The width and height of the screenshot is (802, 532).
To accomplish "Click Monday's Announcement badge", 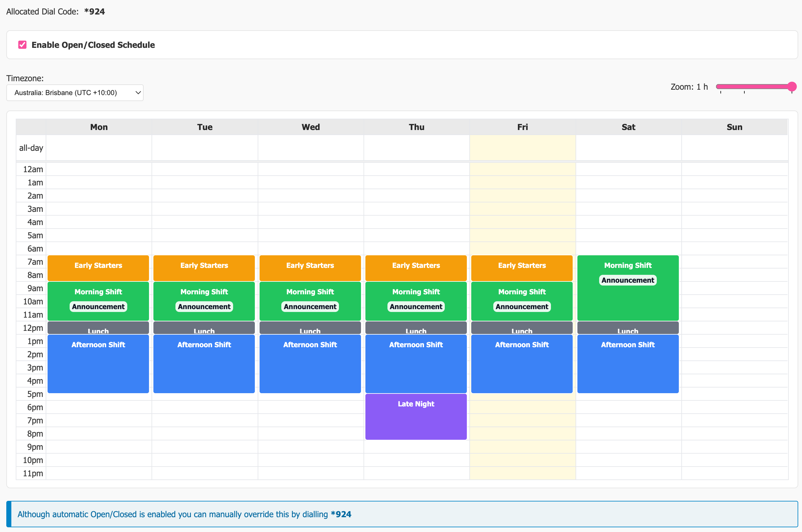I will coord(98,307).
